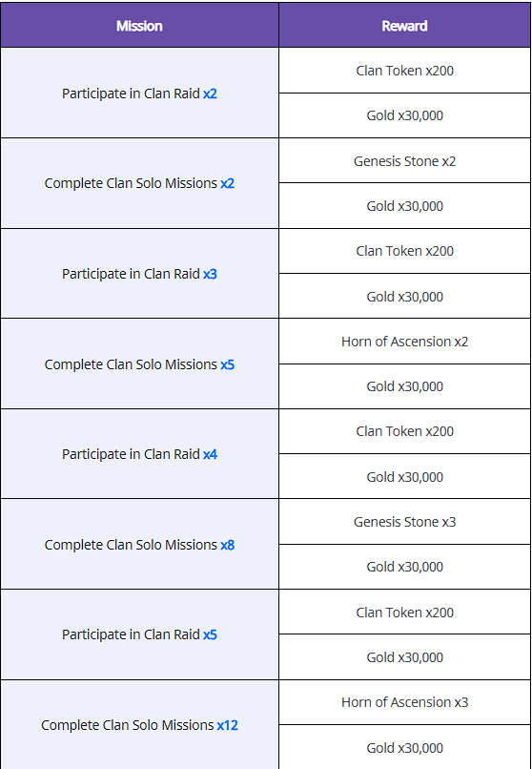
Task: Click the blue x2 in Clan Raid mission
Action: point(210,94)
